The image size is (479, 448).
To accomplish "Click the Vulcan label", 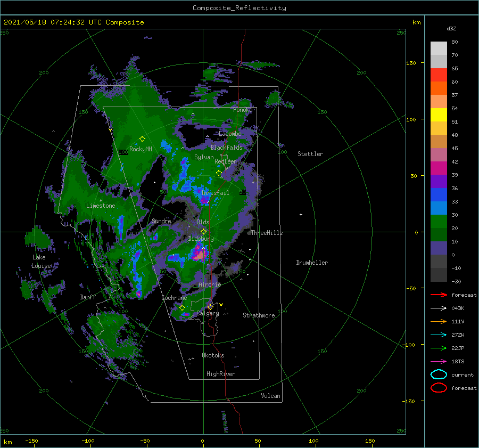I will tap(270, 396).
